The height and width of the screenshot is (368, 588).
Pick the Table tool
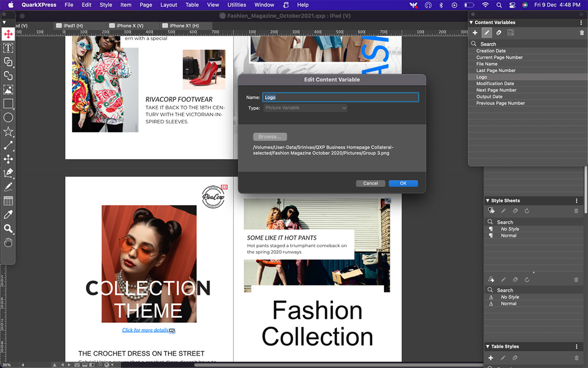pyautogui.click(x=8, y=201)
